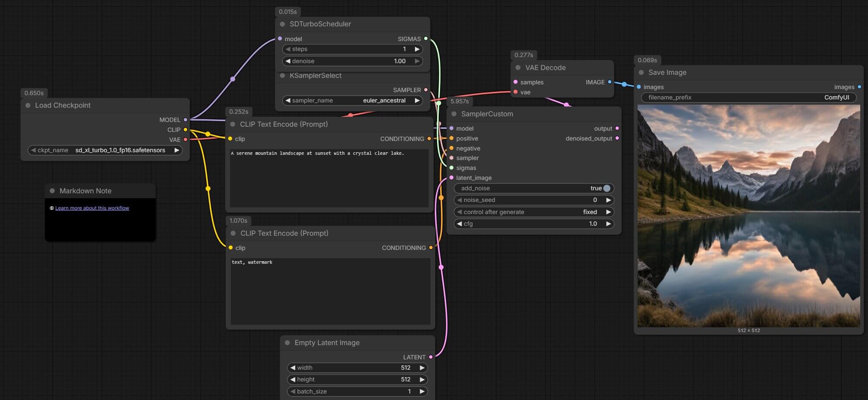Click the SIGMAS output socket on SDTurboScheduler
The height and width of the screenshot is (400, 868).
[426, 39]
